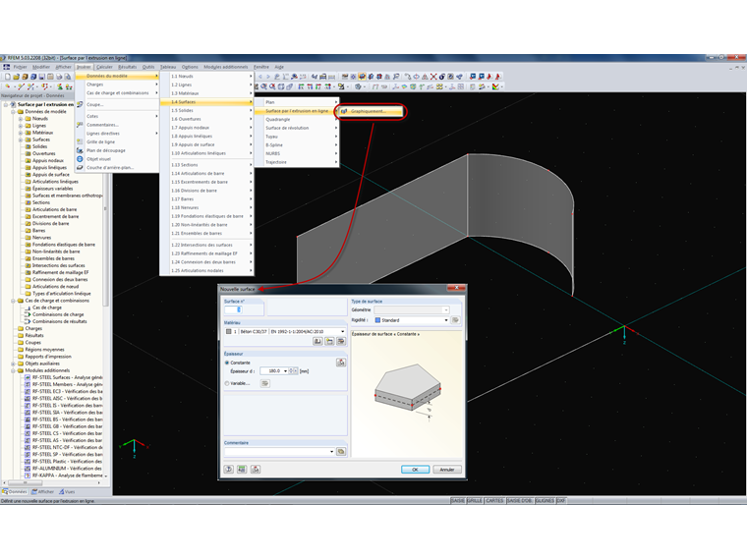Viewport: 747px width, 560px height.
Task: Select Combinaisons de charge tree item
Action: click(x=58, y=314)
